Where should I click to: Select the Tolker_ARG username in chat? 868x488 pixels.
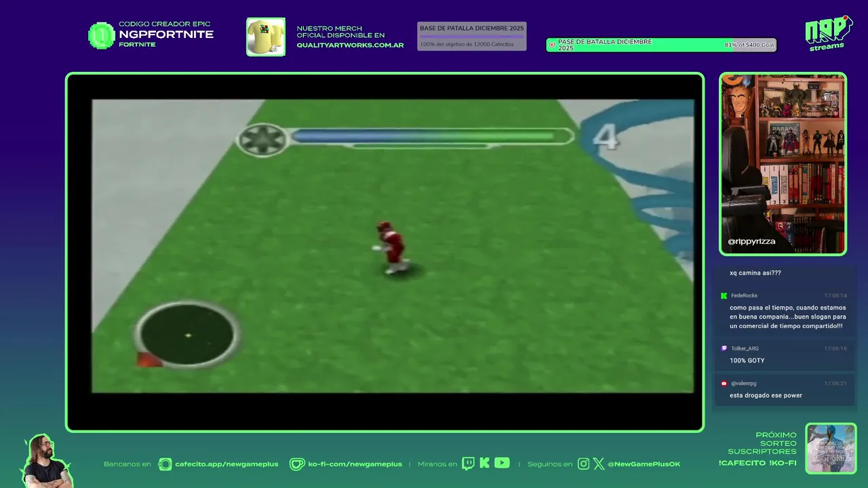pos(745,348)
